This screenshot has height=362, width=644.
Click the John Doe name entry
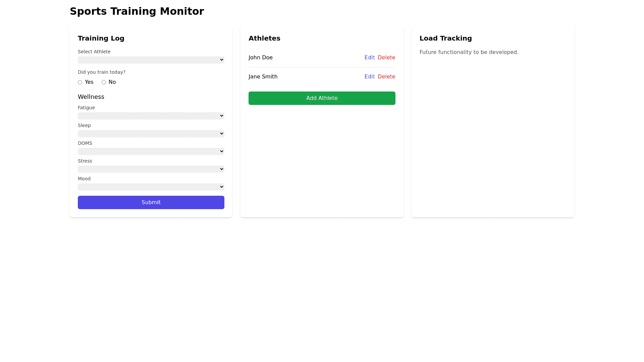pos(260,58)
